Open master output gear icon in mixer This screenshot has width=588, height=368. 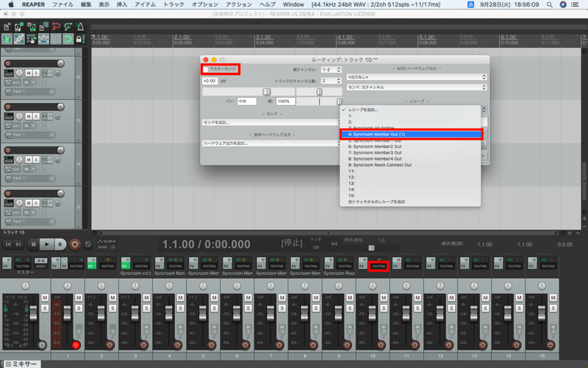42,344
